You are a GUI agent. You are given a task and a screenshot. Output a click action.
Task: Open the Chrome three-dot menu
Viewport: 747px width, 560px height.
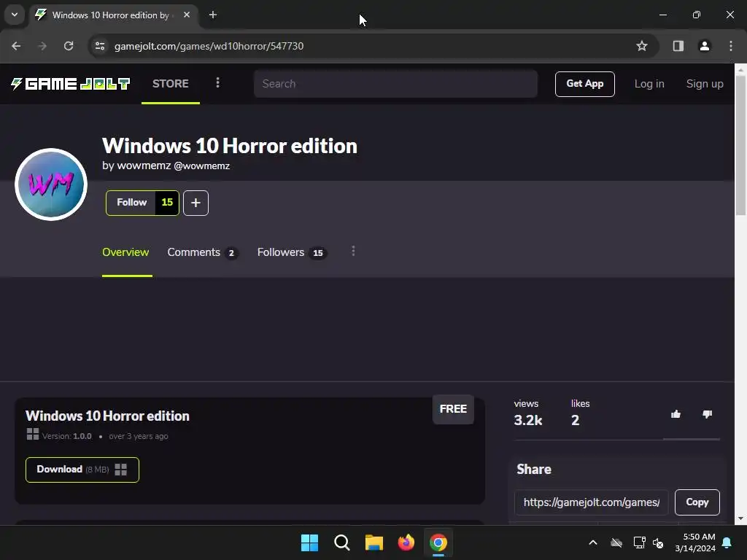tap(730, 46)
